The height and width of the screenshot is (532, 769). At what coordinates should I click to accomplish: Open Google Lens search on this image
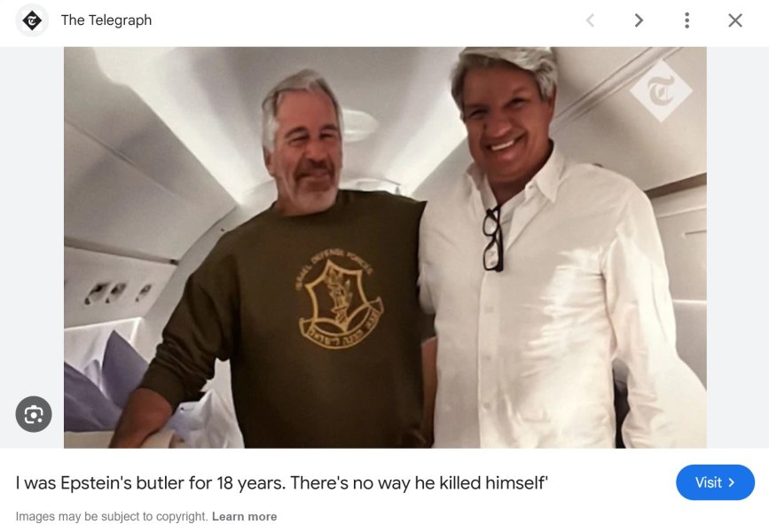click(34, 414)
